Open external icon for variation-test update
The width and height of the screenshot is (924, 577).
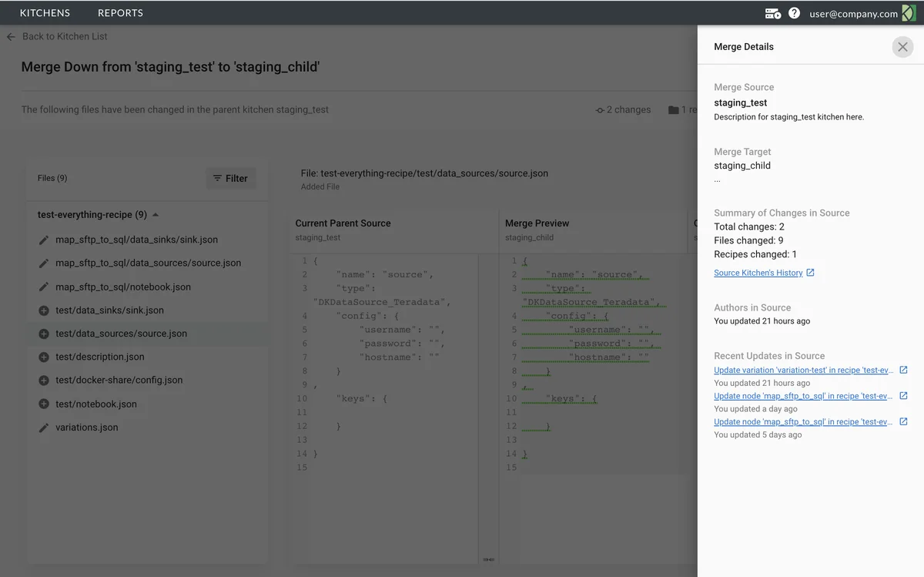click(903, 371)
